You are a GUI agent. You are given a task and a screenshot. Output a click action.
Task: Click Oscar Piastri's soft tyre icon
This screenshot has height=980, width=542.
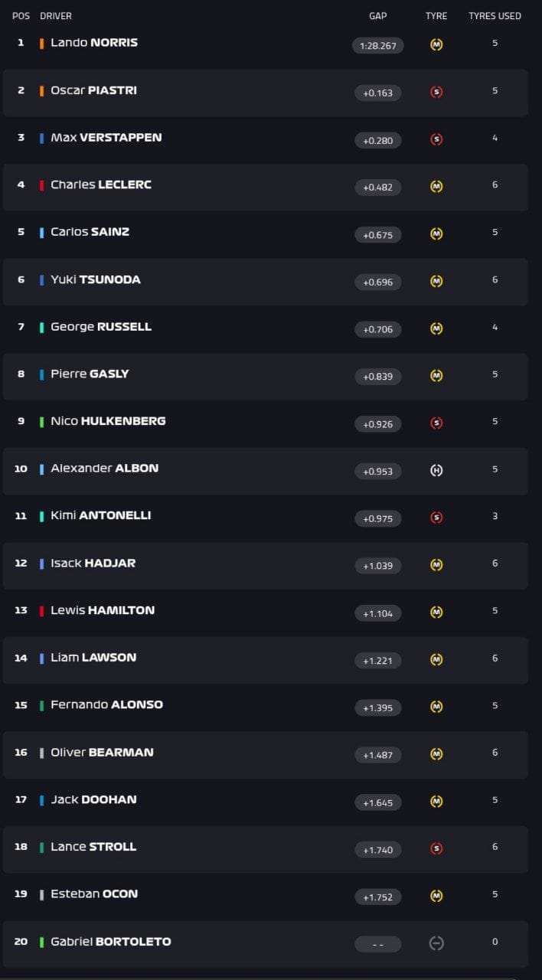click(x=436, y=93)
